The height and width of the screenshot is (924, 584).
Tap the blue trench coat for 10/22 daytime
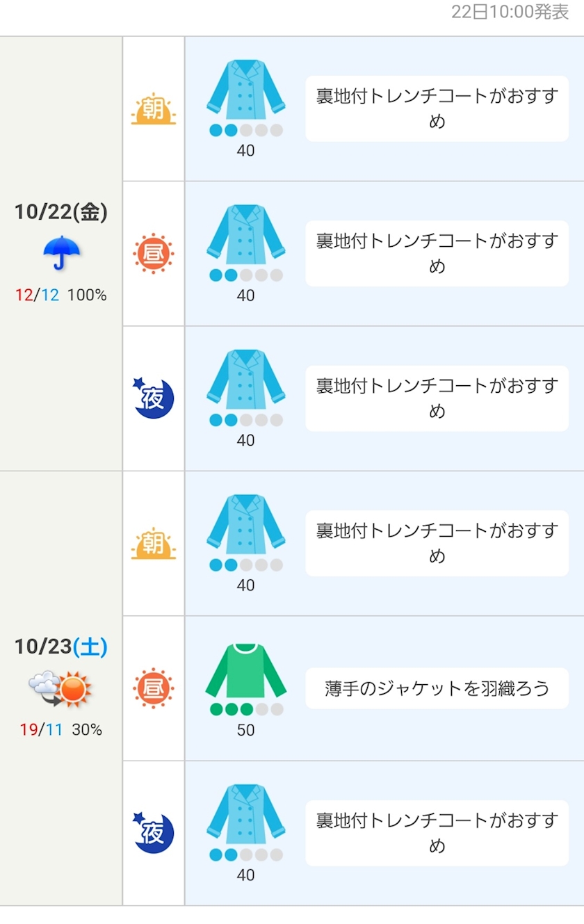click(x=245, y=235)
